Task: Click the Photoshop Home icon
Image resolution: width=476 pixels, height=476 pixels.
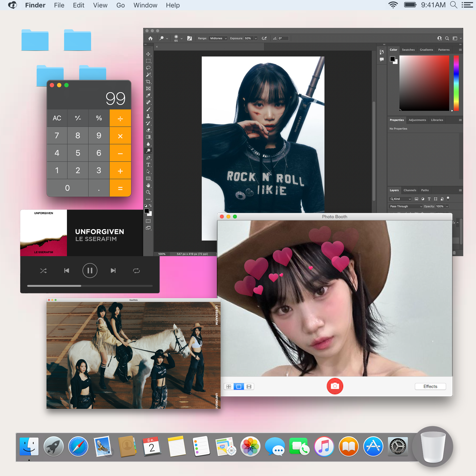Action: pyautogui.click(x=150, y=38)
